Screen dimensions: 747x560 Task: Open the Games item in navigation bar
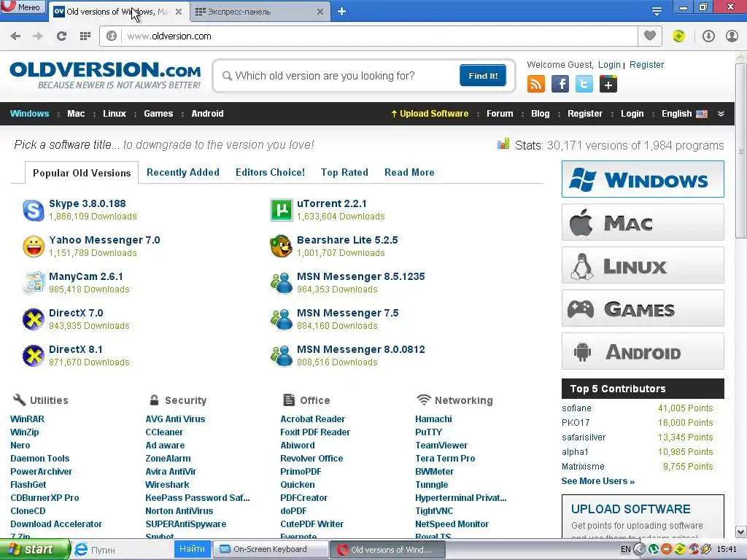click(x=158, y=114)
